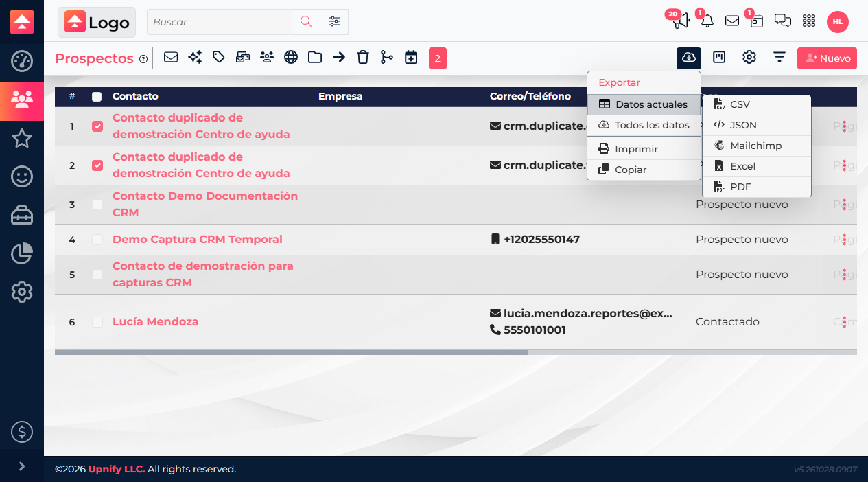Open the pie chart reports icon
Image resolution: width=868 pixels, height=482 pixels.
click(x=22, y=254)
